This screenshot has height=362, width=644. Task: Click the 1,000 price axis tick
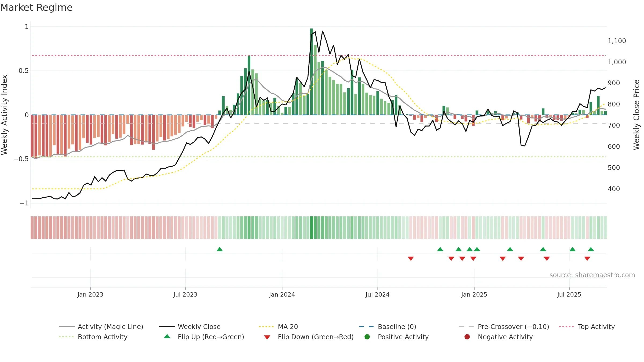point(617,62)
